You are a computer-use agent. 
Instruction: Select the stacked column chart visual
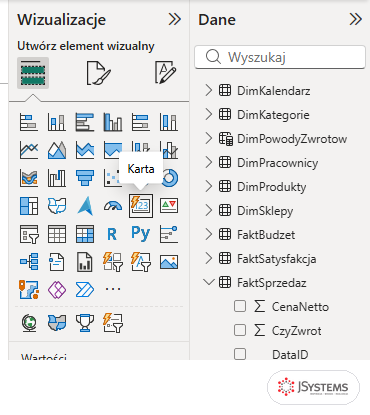(57, 122)
